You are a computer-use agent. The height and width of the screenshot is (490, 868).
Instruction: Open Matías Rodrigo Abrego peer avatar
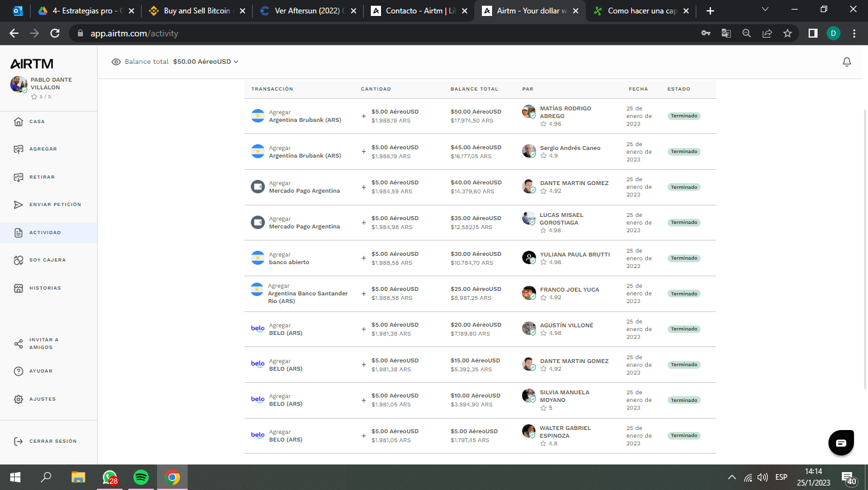[x=528, y=112]
